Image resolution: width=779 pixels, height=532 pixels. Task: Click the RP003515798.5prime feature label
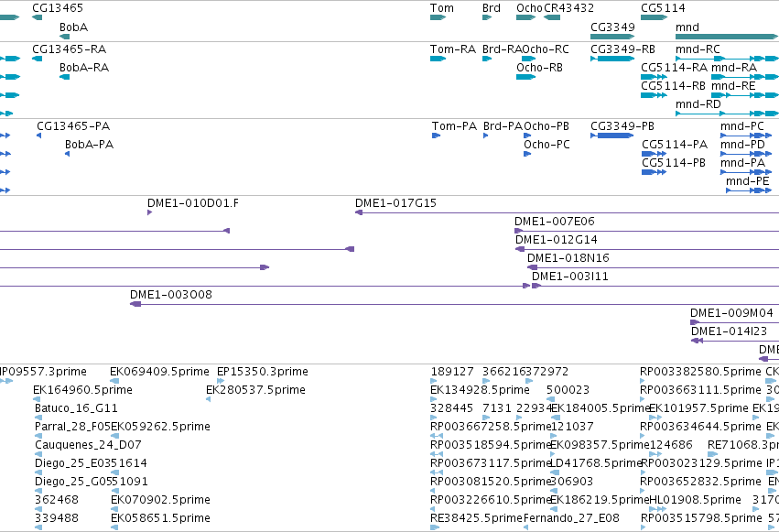701,518
